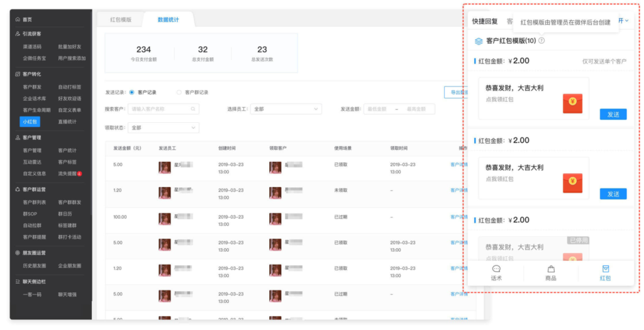The image size is (644, 330).
Task: Click the help question-mark icon beside 客户红包模版
Action: tap(541, 41)
